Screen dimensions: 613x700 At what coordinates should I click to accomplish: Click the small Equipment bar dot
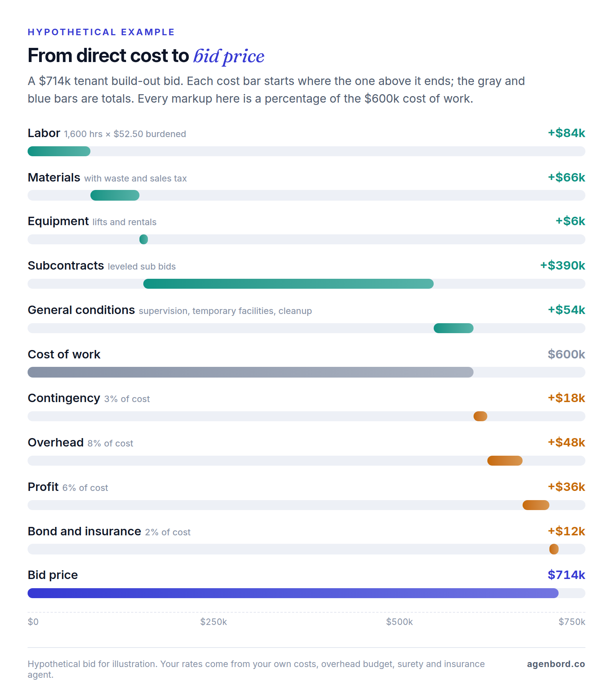pos(144,239)
